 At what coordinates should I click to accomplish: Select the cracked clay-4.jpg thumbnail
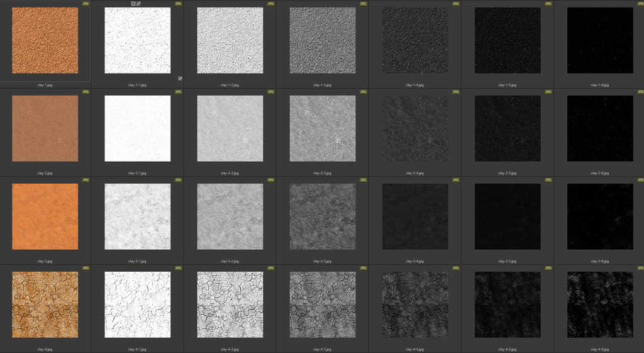click(x=45, y=305)
